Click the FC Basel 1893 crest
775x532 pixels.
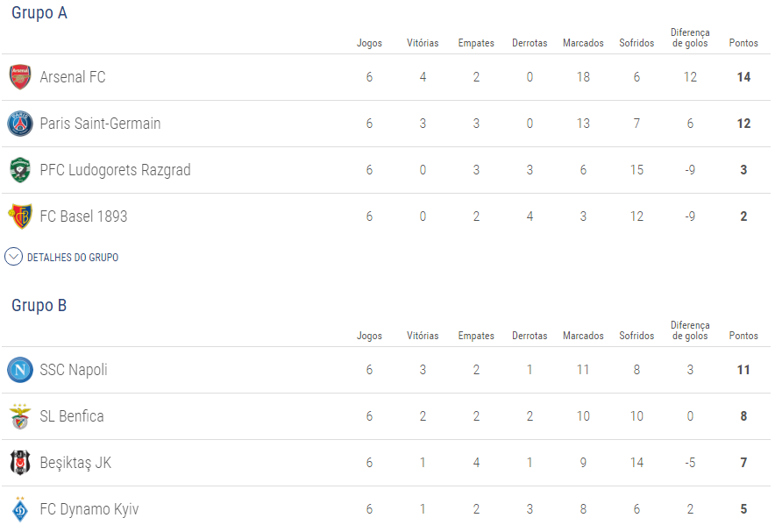(20, 216)
